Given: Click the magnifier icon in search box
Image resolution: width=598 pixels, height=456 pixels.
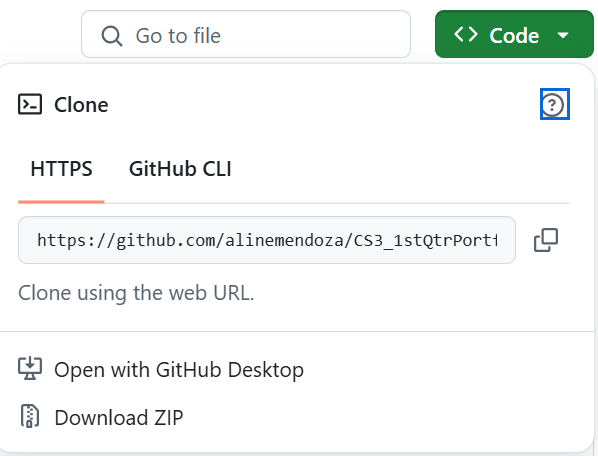Looking at the screenshot, I should tap(112, 36).
